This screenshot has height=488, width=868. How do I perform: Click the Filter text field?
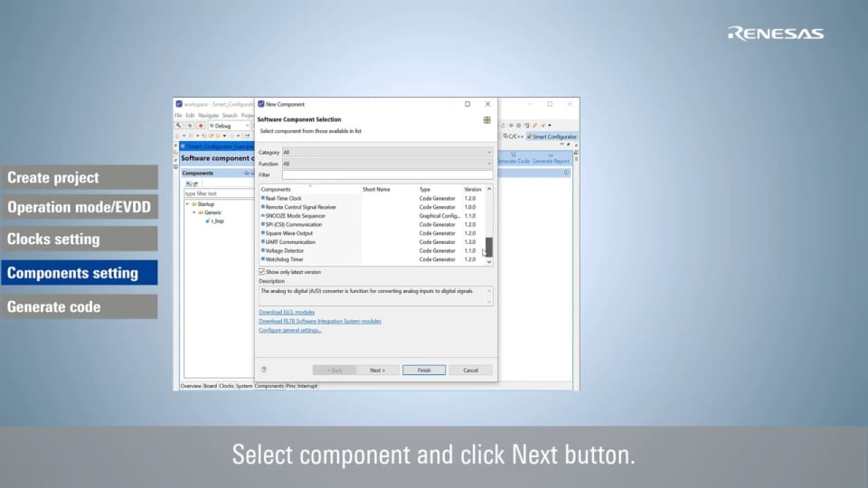pos(388,174)
